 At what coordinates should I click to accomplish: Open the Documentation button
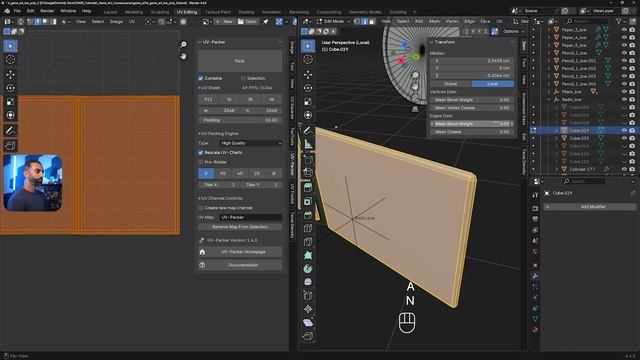click(x=240, y=265)
